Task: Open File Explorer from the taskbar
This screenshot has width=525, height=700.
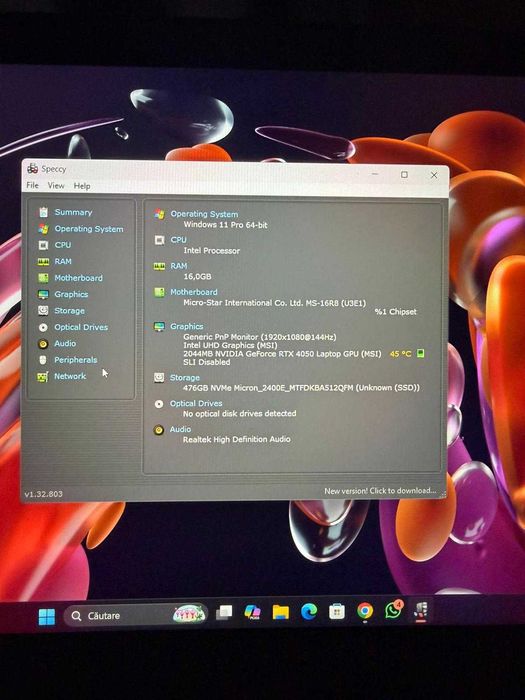Action: tap(281, 612)
